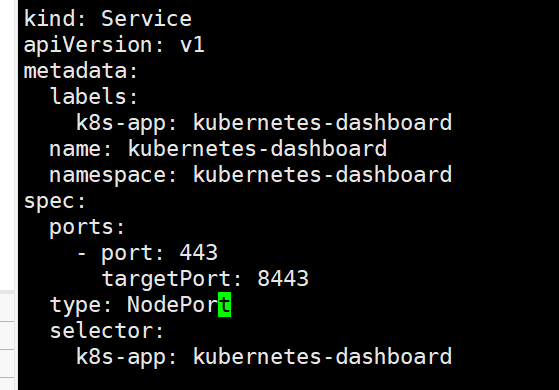Click kubernetes-dashboard value on the namespace line

click(322, 174)
